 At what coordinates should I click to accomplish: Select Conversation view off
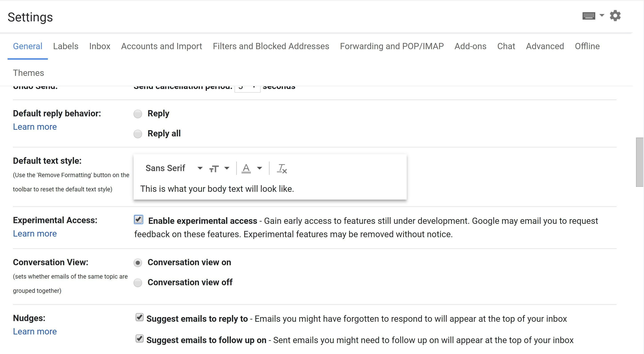coord(138,283)
